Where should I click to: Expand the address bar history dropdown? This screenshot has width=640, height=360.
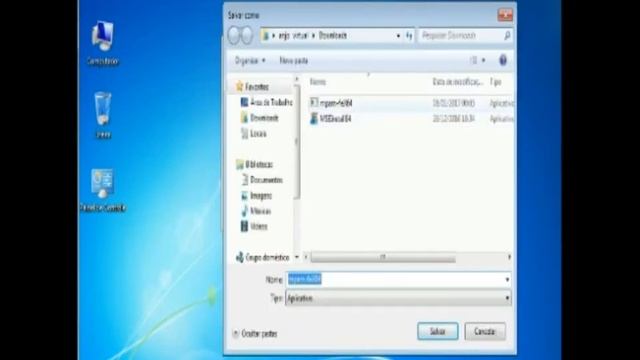pyautogui.click(x=398, y=36)
